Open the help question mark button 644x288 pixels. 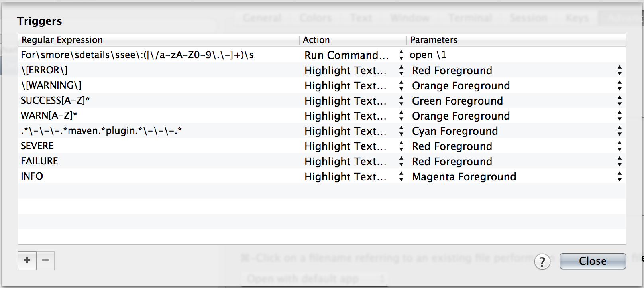(542, 262)
